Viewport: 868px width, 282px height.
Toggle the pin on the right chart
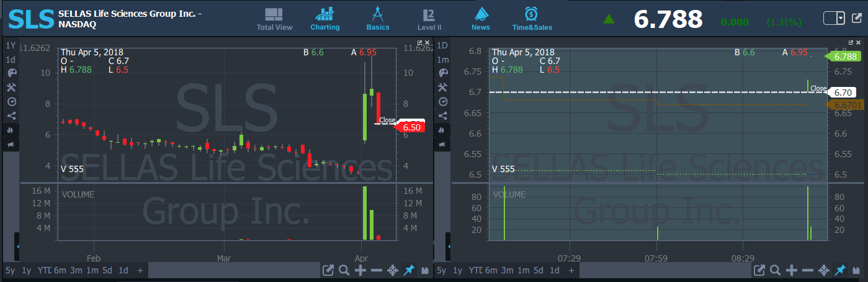point(841,270)
